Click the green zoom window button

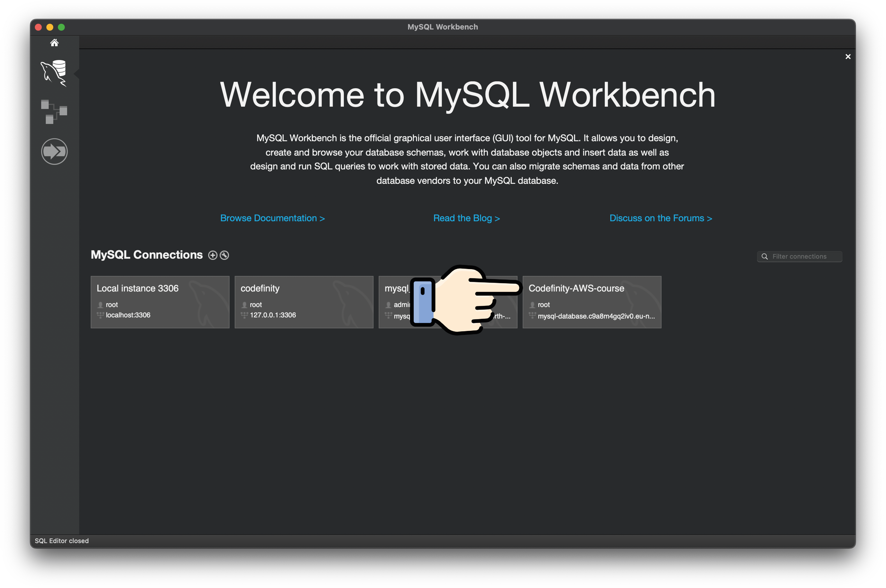[61, 27]
